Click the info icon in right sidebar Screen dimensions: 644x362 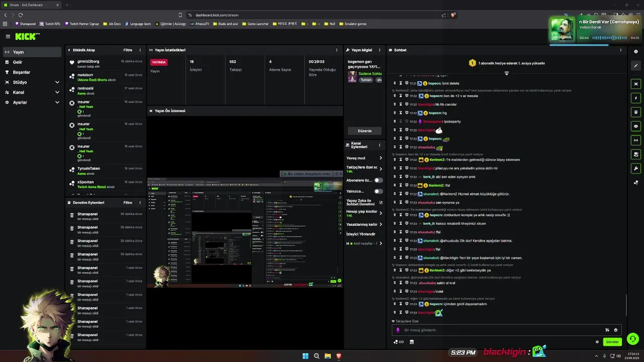pyautogui.click(x=636, y=52)
